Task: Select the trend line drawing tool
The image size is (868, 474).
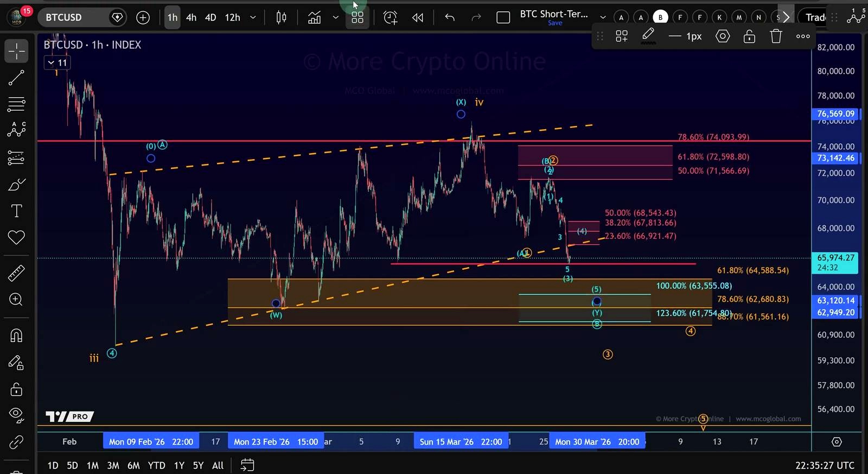Action: pos(16,78)
